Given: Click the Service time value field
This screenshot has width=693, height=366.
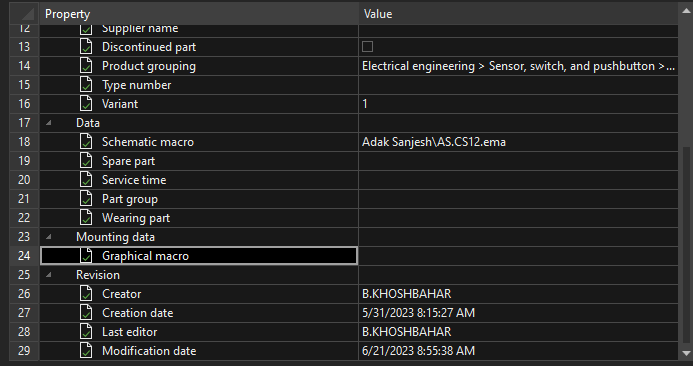Looking at the screenshot, I should 518,180.
